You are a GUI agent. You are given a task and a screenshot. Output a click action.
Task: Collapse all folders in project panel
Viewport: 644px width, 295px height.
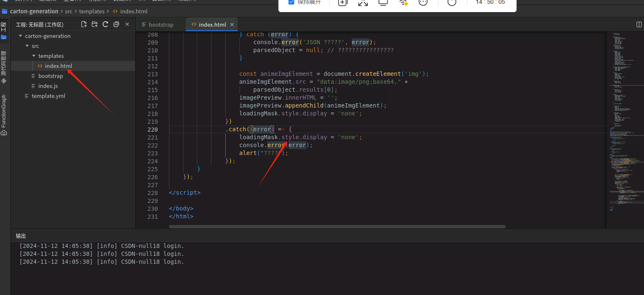[116, 25]
